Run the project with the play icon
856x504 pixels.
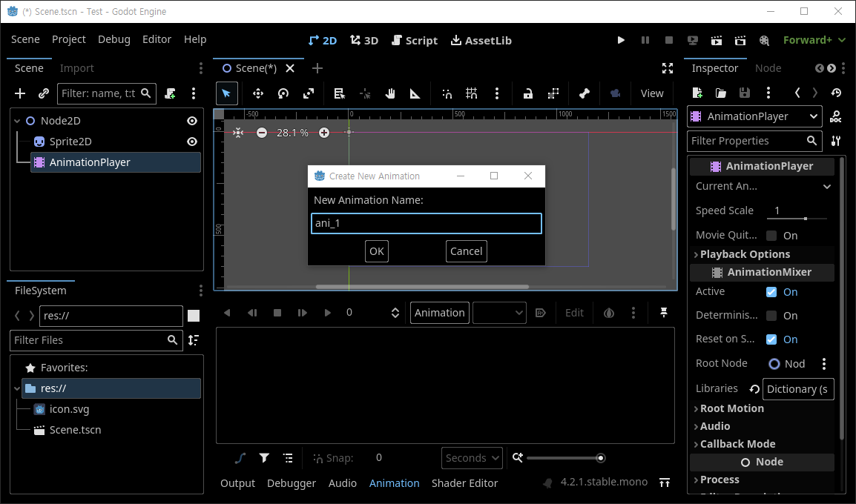pyautogui.click(x=621, y=40)
